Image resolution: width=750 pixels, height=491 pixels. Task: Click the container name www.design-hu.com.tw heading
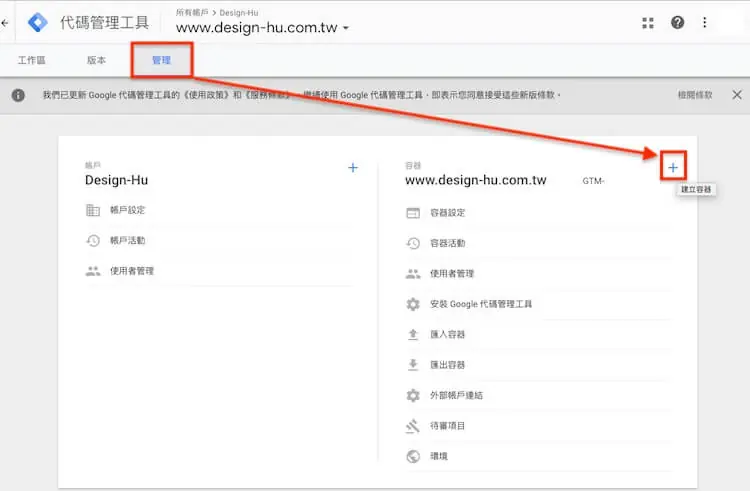[475, 180]
